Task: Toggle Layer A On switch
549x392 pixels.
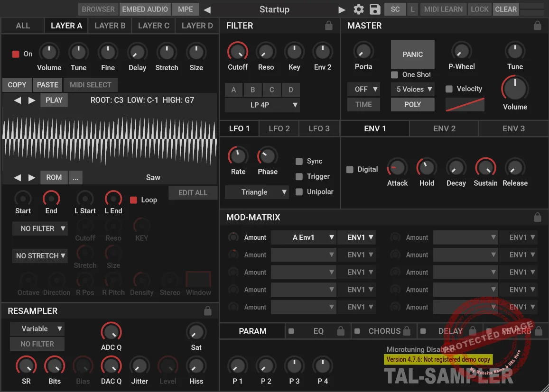Action: (16, 54)
